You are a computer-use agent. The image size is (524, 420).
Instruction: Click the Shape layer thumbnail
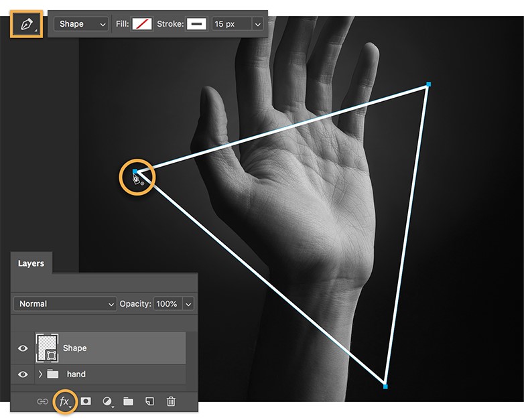(x=47, y=348)
